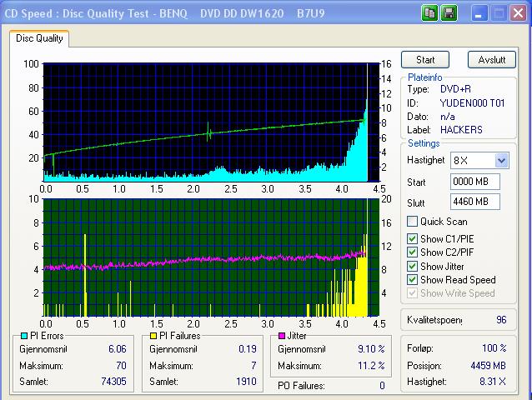Minimize the CD Speed window
Viewport: 532px width, 400px height.
click(479, 13)
